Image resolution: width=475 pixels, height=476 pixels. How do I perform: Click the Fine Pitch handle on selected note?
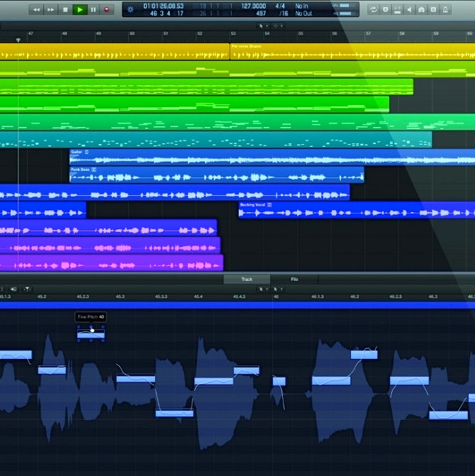click(91, 327)
